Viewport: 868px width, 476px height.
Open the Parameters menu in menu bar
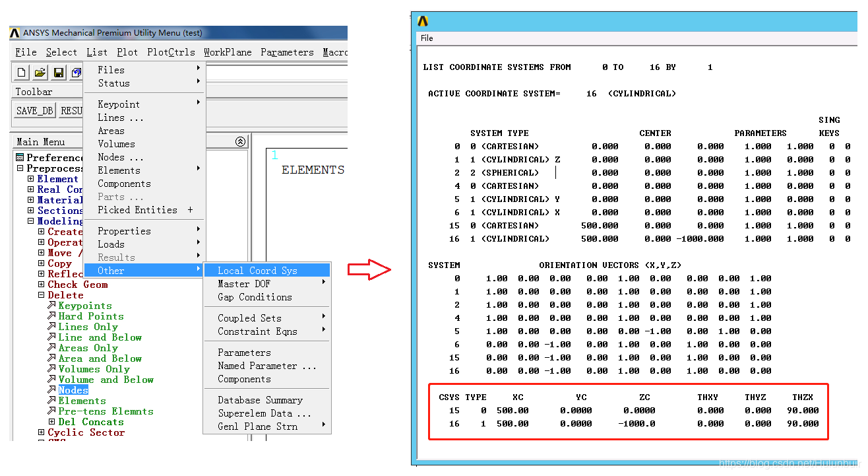click(x=287, y=52)
